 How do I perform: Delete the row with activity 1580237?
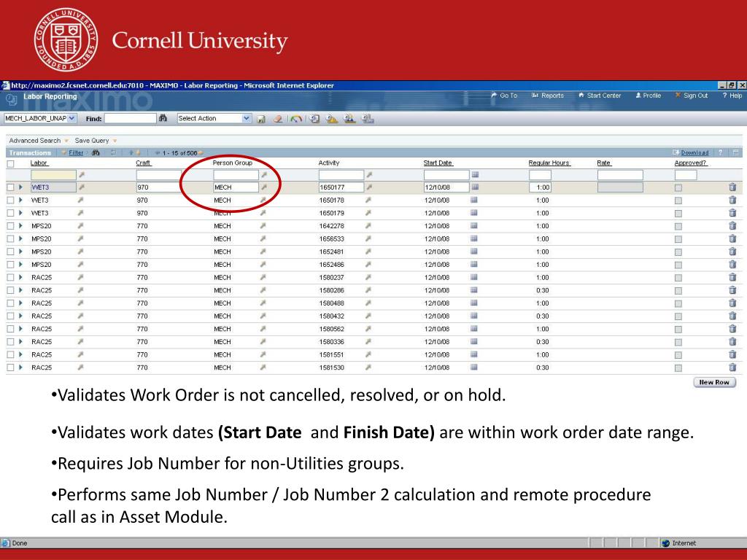(x=732, y=277)
